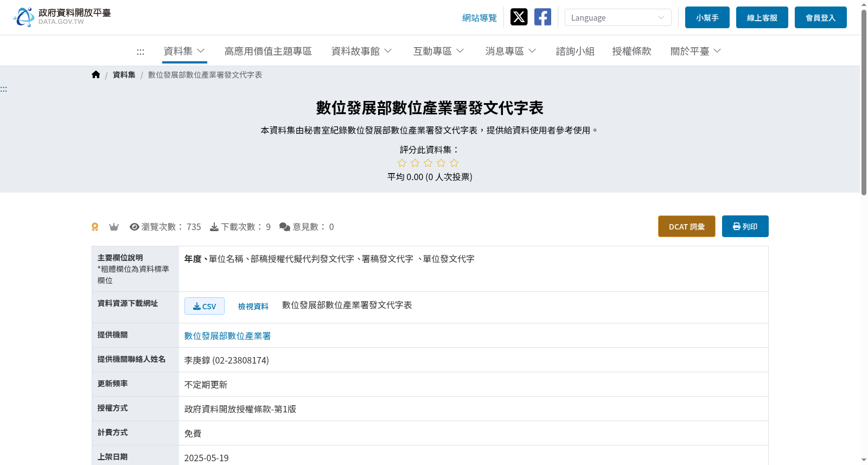This screenshot has width=868, height=465.
Task: Click the eye icon beside 瀏覽次數
Action: tap(135, 227)
